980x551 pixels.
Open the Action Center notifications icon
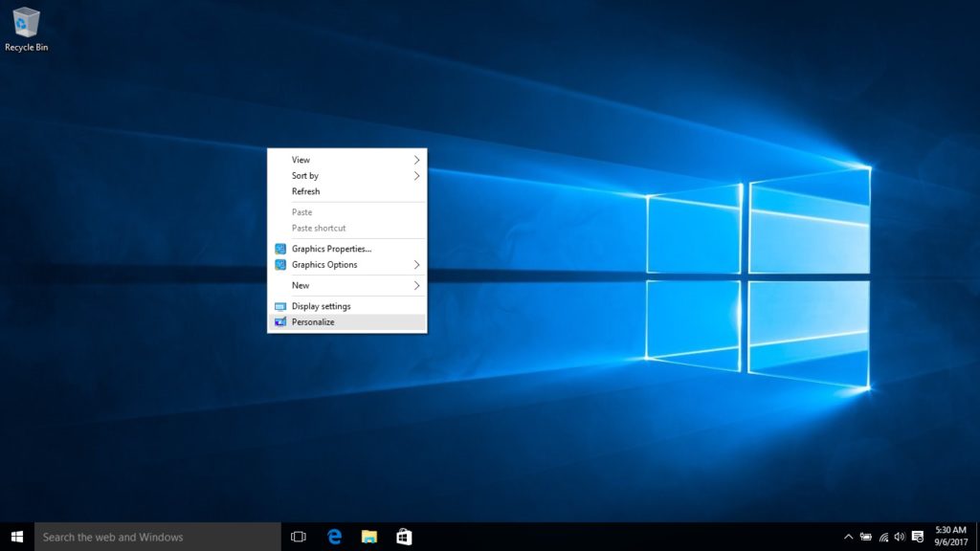(x=918, y=537)
